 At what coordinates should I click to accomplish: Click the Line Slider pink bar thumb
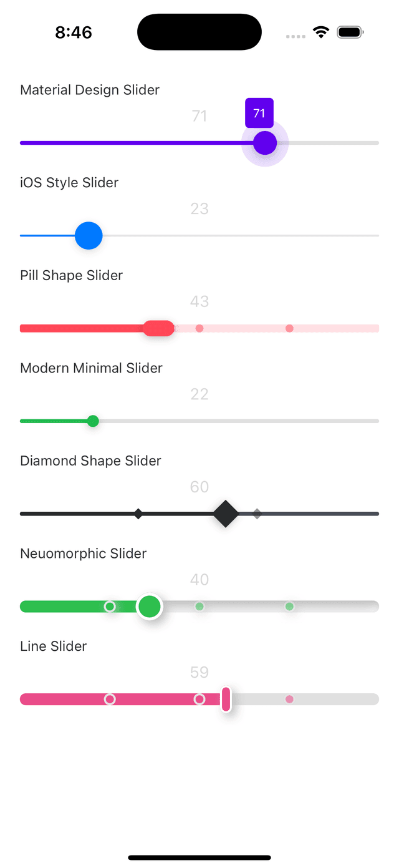click(x=225, y=699)
